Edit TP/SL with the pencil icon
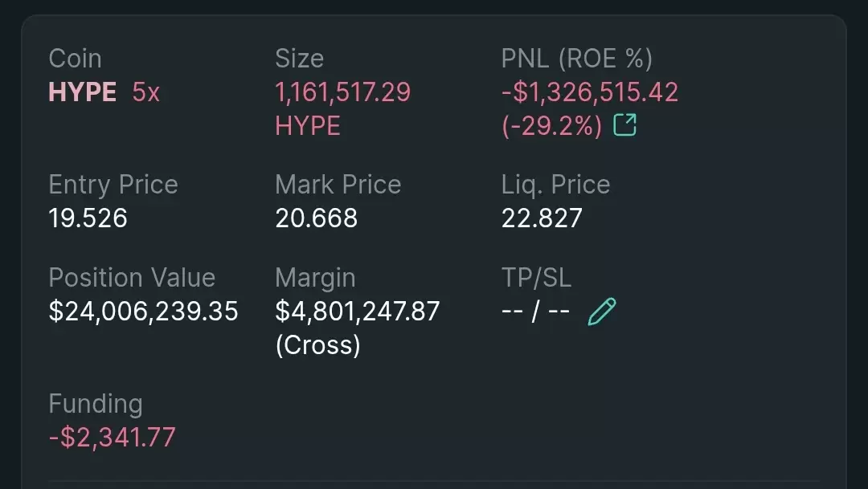The height and width of the screenshot is (489, 868). point(602,312)
